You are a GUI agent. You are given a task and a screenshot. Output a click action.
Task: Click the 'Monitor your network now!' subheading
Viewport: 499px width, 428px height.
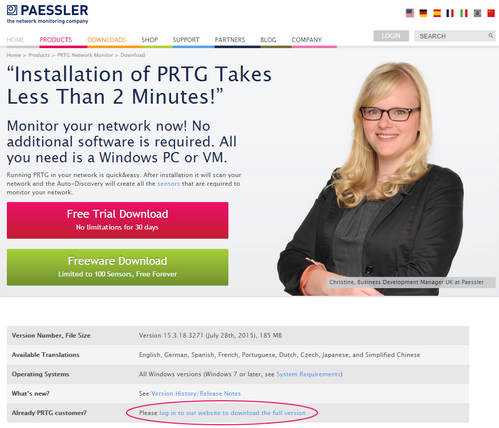coord(122,142)
